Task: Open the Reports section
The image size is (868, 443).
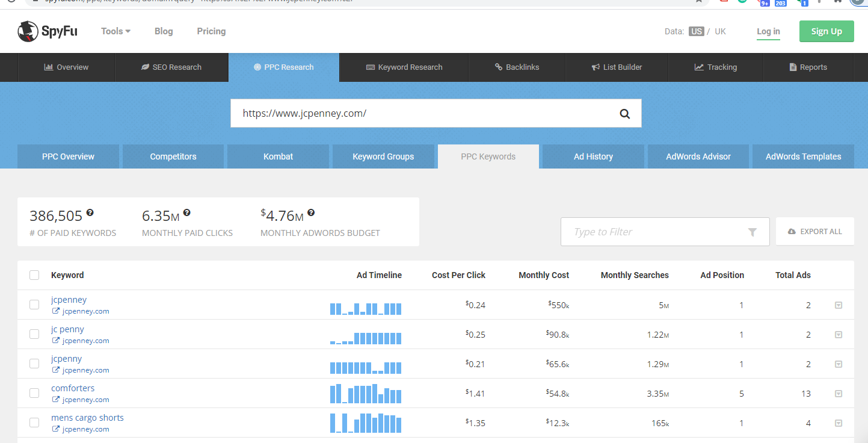Action: 808,67
